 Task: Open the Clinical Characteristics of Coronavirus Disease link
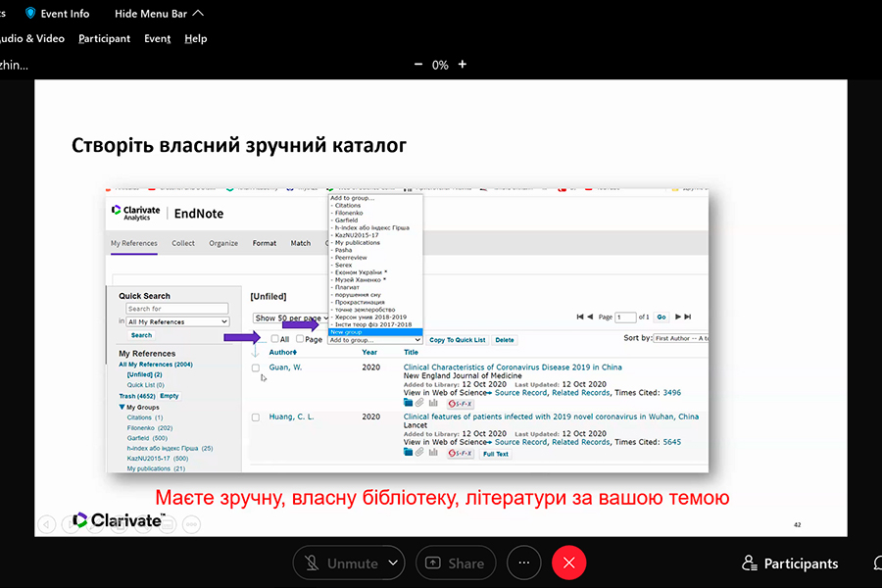point(512,367)
